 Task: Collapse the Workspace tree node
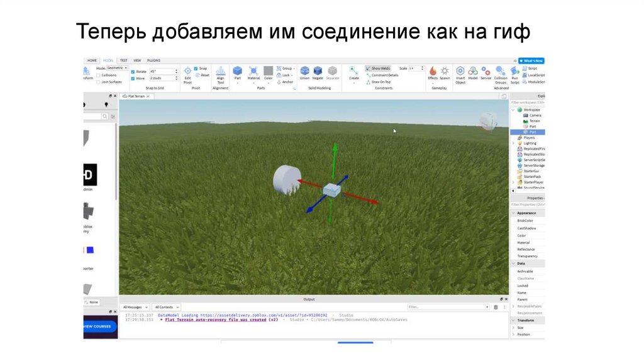click(x=513, y=110)
